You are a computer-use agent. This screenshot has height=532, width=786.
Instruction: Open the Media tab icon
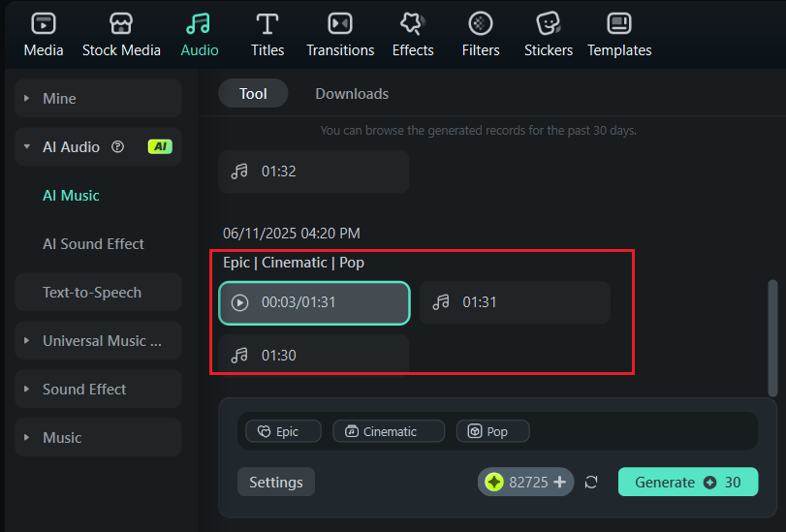point(44,23)
